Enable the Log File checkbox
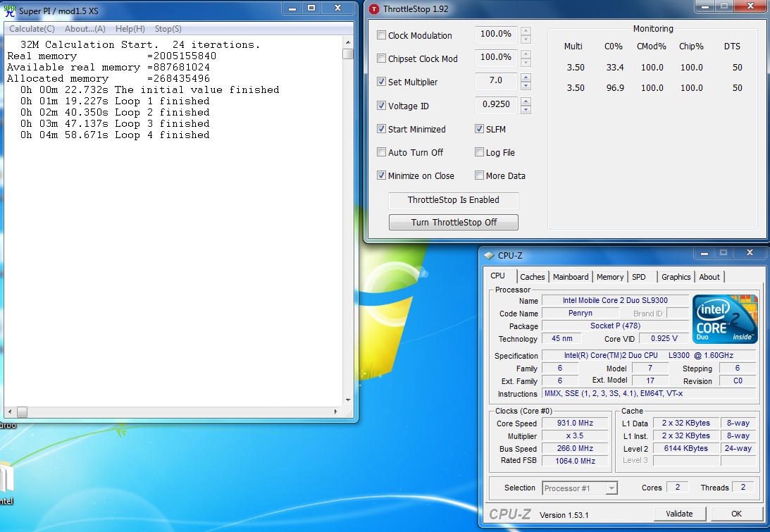 (x=479, y=151)
